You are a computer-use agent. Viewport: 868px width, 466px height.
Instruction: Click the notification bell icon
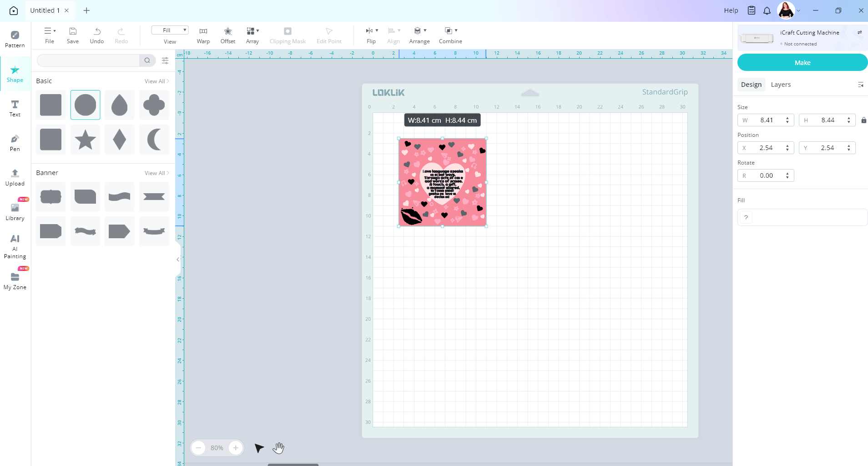pyautogui.click(x=767, y=10)
